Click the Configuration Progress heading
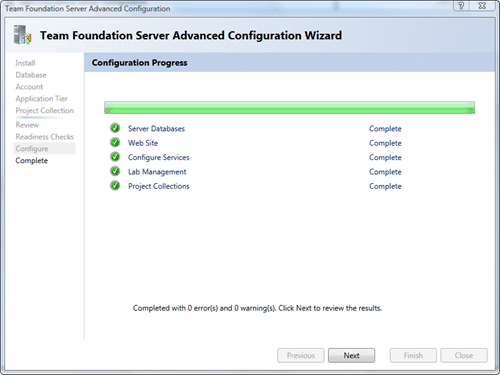Viewport: 500px width, 375px height. click(x=140, y=63)
